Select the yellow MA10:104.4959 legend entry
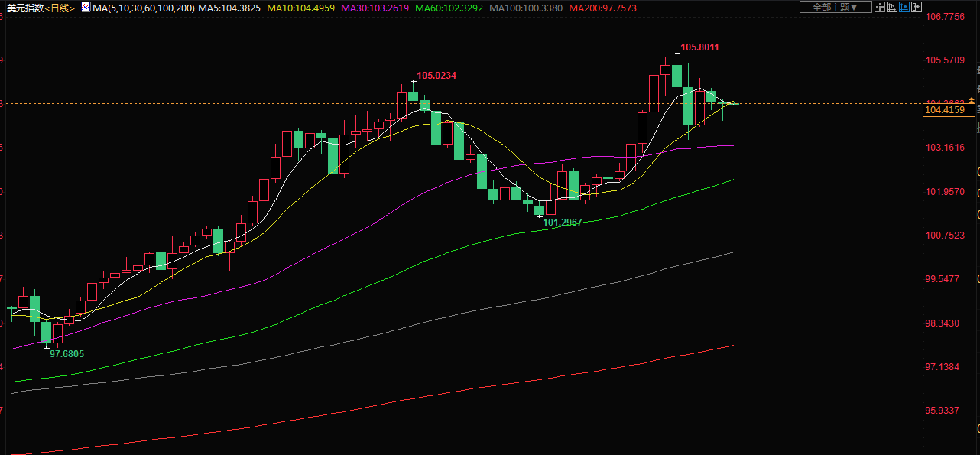Image resolution: width=980 pixels, height=455 pixels. [x=300, y=8]
